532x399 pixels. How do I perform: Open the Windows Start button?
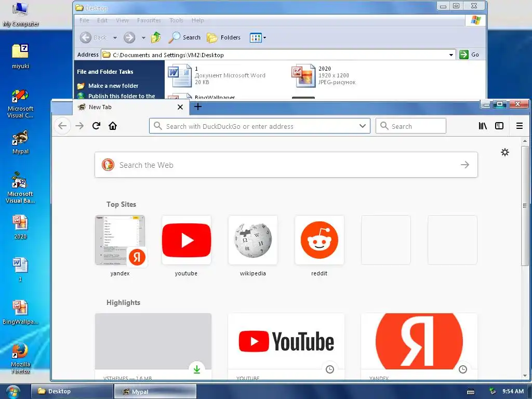(13, 392)
